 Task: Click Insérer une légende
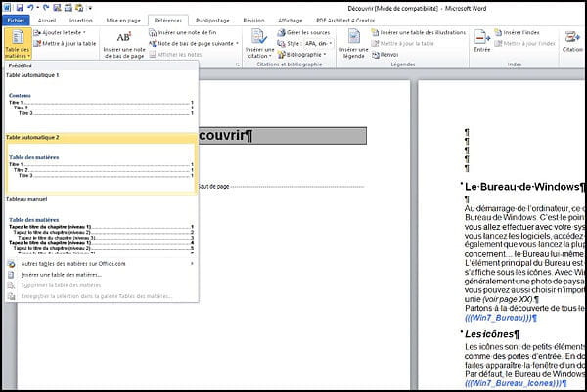click(x=353, y=44)
